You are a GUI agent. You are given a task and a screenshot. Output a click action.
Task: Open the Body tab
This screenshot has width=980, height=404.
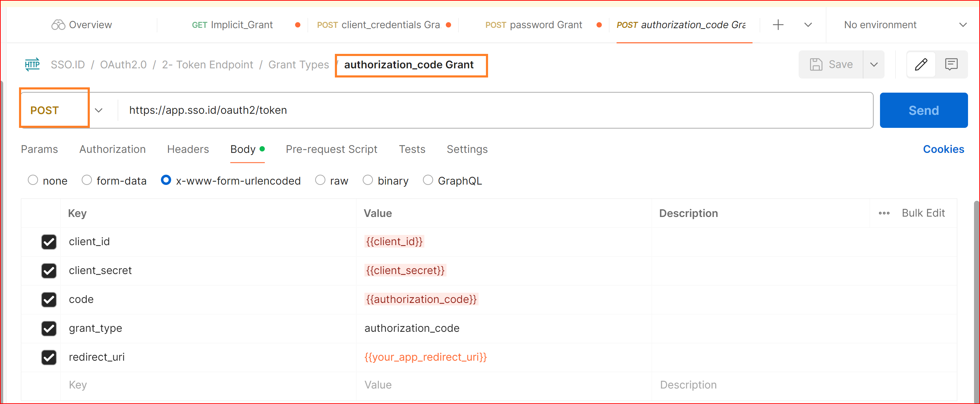[x=247, y=149]
